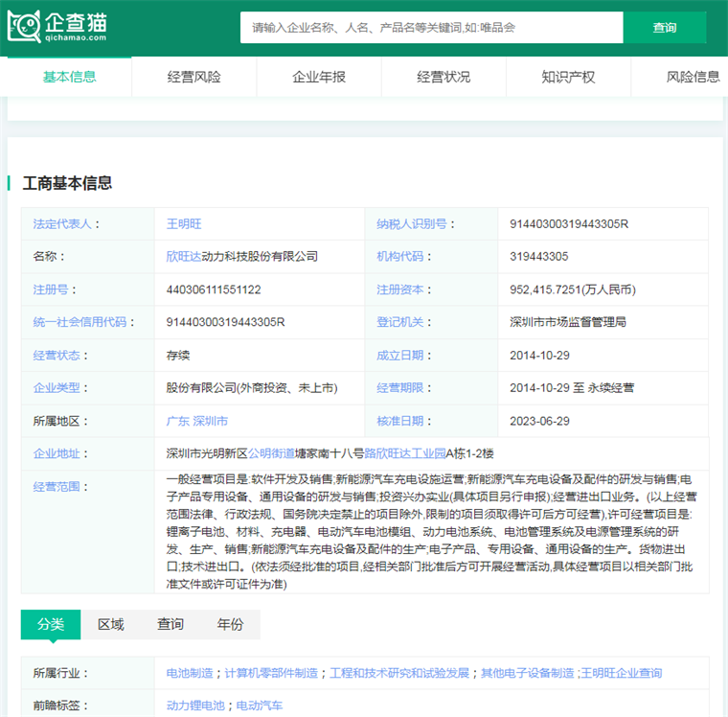Open the 广东 region link
The width and height of the screenshot is (728, 717).
pos(178,421)
